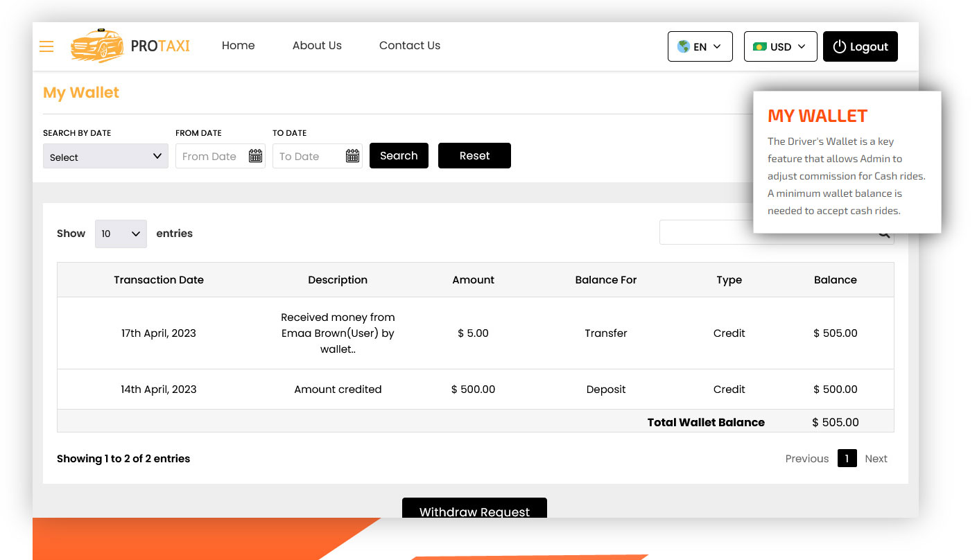Image resolution: width=977 pixels, height=560 pixels.
Task: Click the Total Wallet Balance label
Action: (706, 422)
